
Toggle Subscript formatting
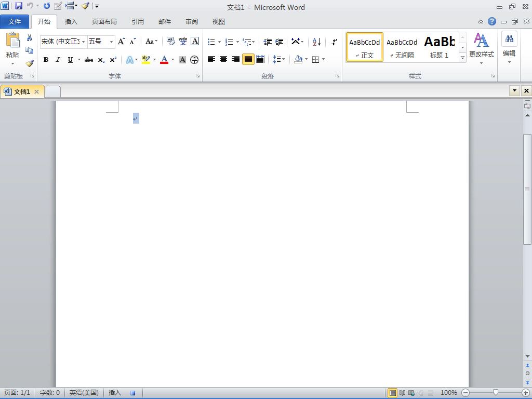[101, 60]
